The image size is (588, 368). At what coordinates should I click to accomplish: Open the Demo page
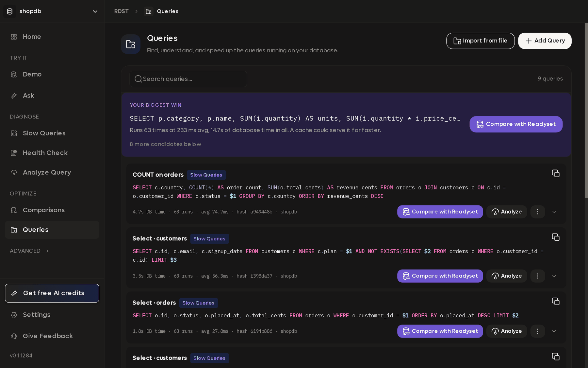pos(52,74)
